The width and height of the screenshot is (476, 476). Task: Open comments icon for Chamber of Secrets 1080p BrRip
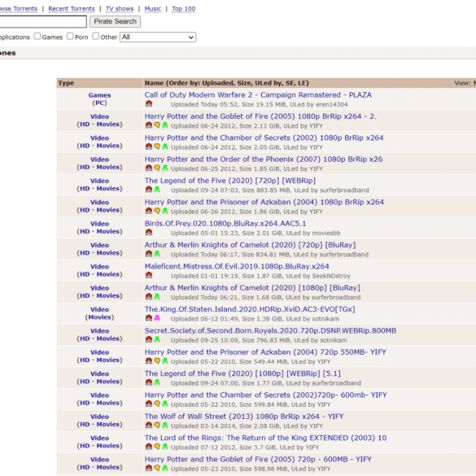coord(157,146)
